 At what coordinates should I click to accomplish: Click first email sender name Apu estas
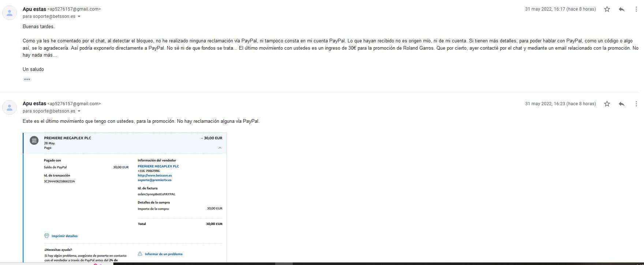(34, 9)
